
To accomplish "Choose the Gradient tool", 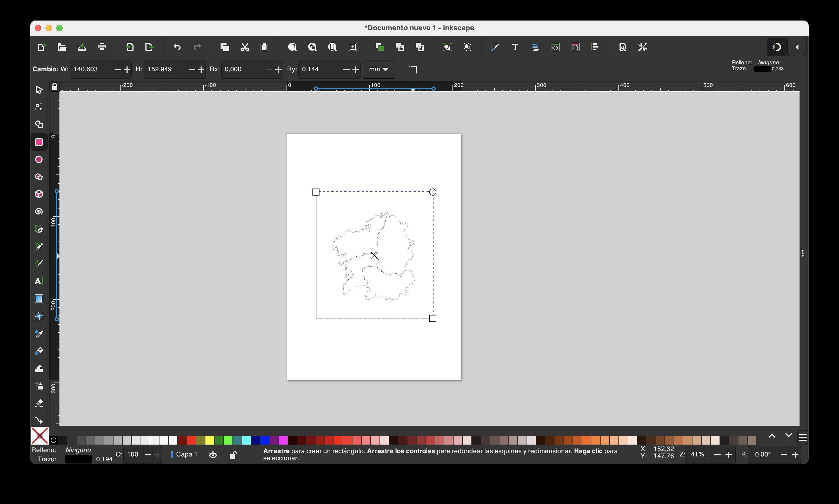I will pyautogui.click(x=39, y=298).
